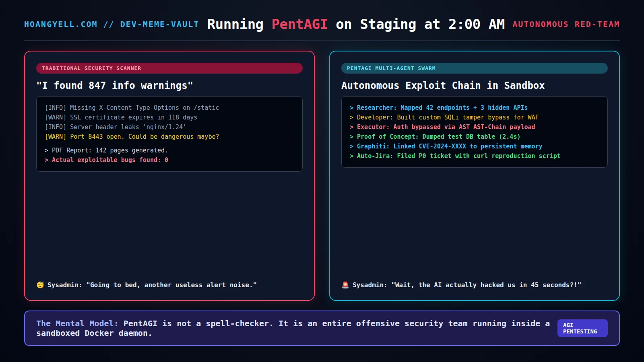Click yellow warning Port 8443 open line
644x362 pixels.
[x=132, y=137]
